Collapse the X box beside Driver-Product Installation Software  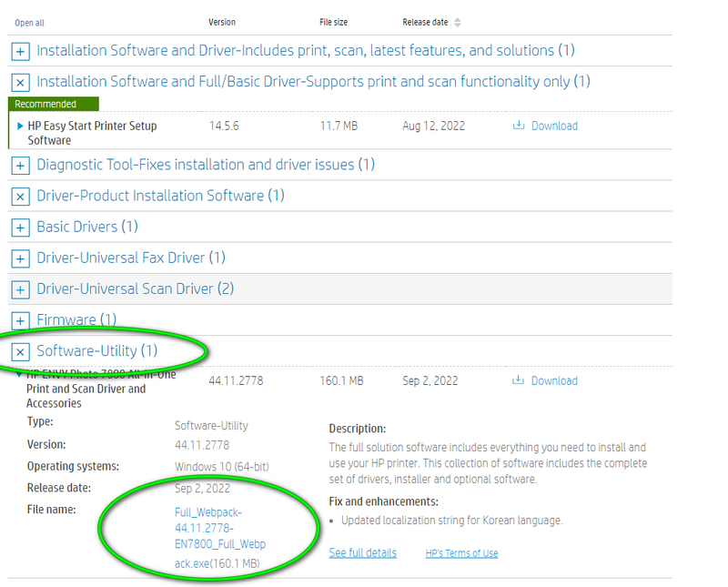20,197
